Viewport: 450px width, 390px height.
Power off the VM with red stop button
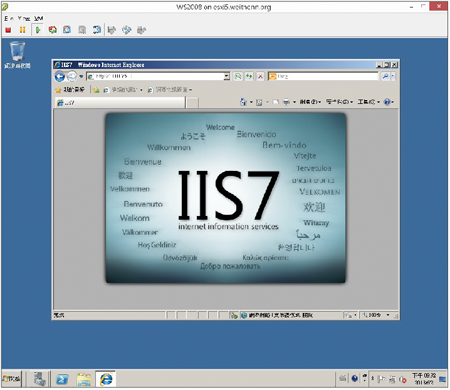pyautogui.click(x=8, y=30)
